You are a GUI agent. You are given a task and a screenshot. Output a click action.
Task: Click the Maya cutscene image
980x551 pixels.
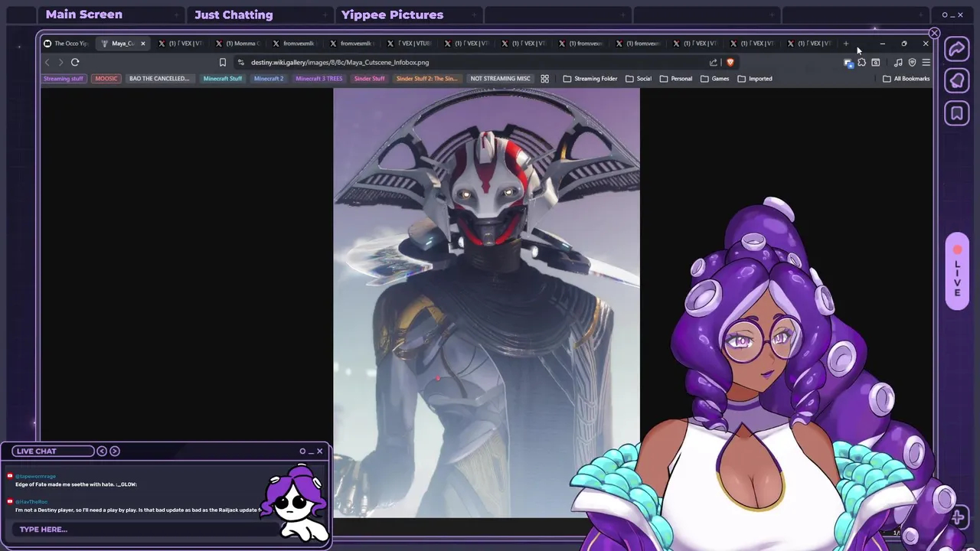486,302
